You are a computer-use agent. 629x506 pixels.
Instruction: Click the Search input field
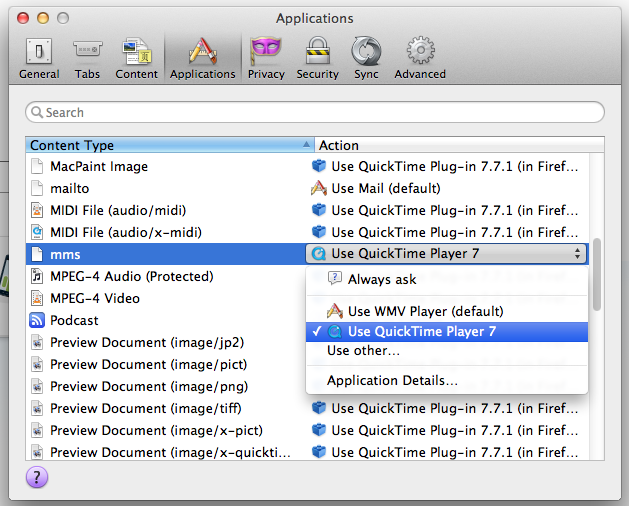(315, 112)
